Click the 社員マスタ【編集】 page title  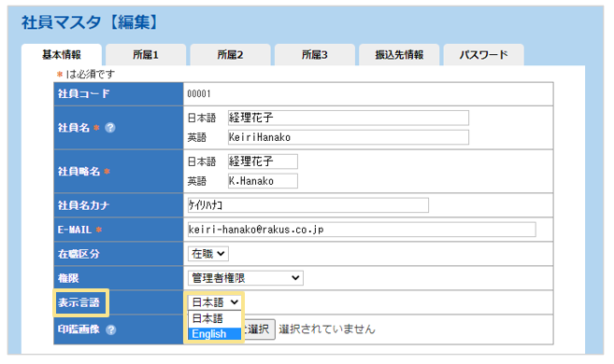pos(90,22)
